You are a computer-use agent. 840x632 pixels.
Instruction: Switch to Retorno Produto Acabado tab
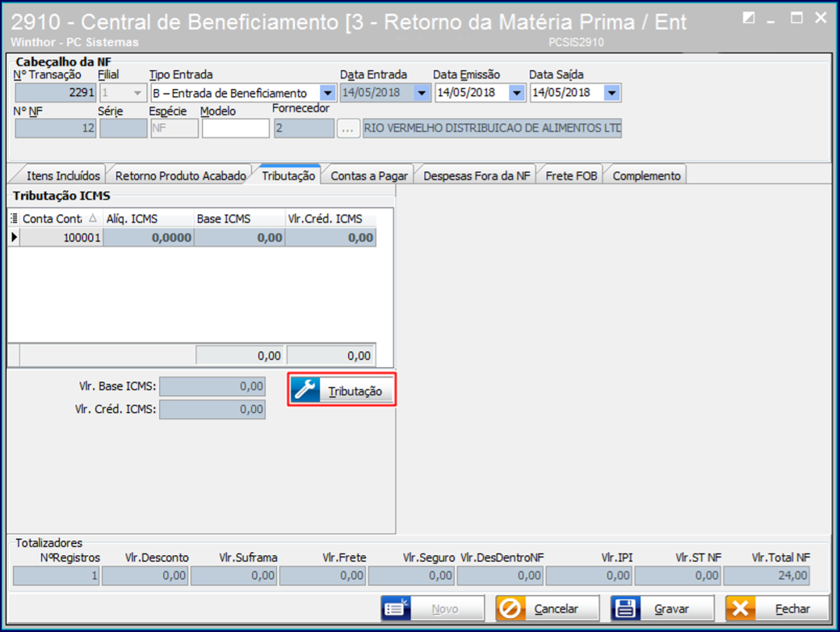[x=181, y=176]
